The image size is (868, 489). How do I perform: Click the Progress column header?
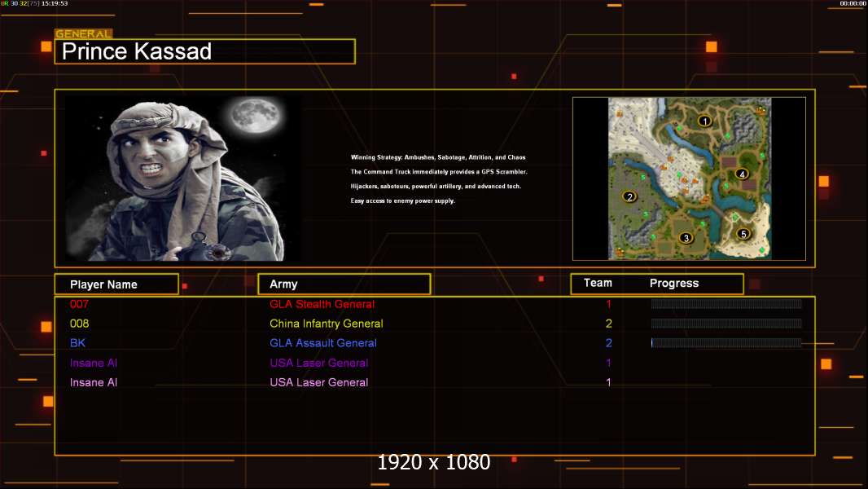[x=673, y=284]
